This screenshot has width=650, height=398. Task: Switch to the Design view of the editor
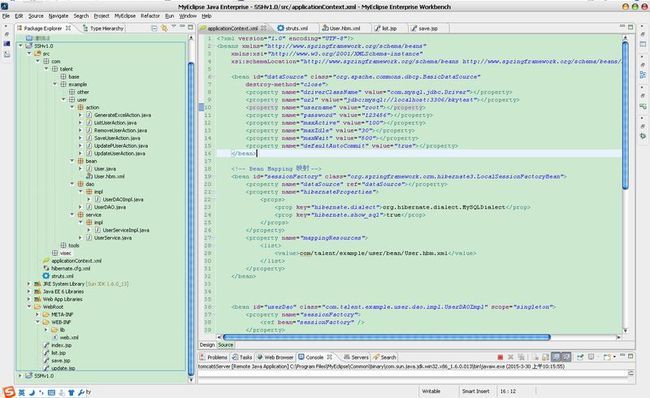pyautogui.click(x=207, y=345)
